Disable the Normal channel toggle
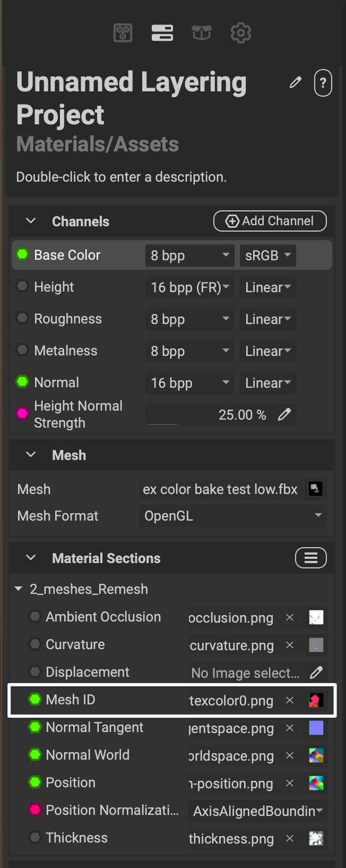 tap(22, 381)
